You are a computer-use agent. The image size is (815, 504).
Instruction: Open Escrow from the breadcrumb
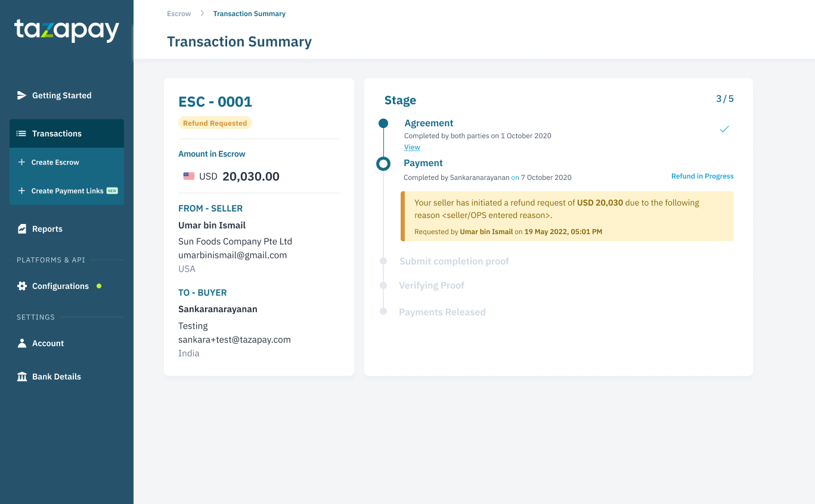click(x=178, y=13)
